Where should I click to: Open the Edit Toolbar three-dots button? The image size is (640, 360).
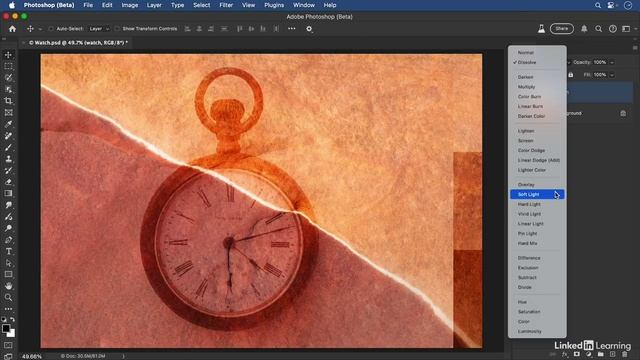point(8,309)
